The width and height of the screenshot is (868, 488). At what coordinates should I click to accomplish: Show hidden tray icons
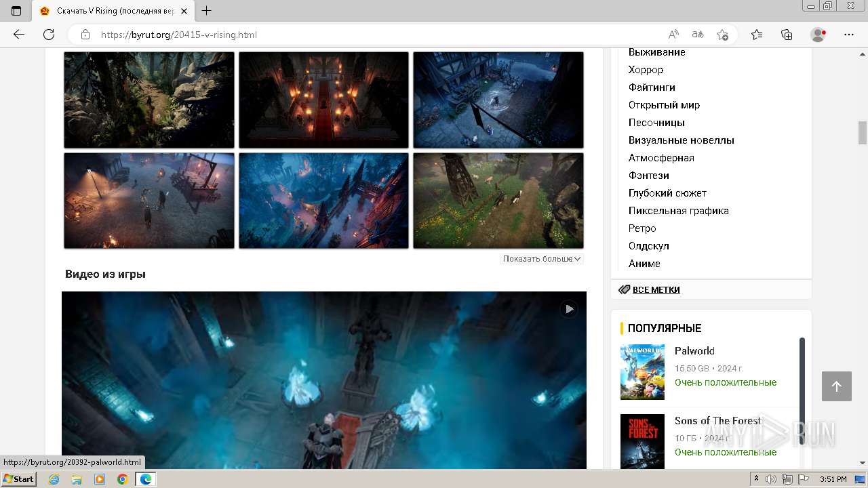click(x=756, y=479)
